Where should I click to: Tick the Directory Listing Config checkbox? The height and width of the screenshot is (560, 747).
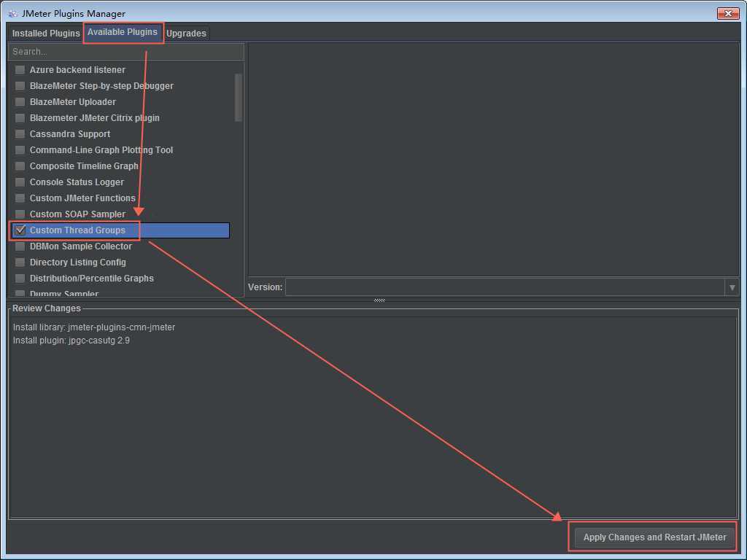(x=20, y=262)
